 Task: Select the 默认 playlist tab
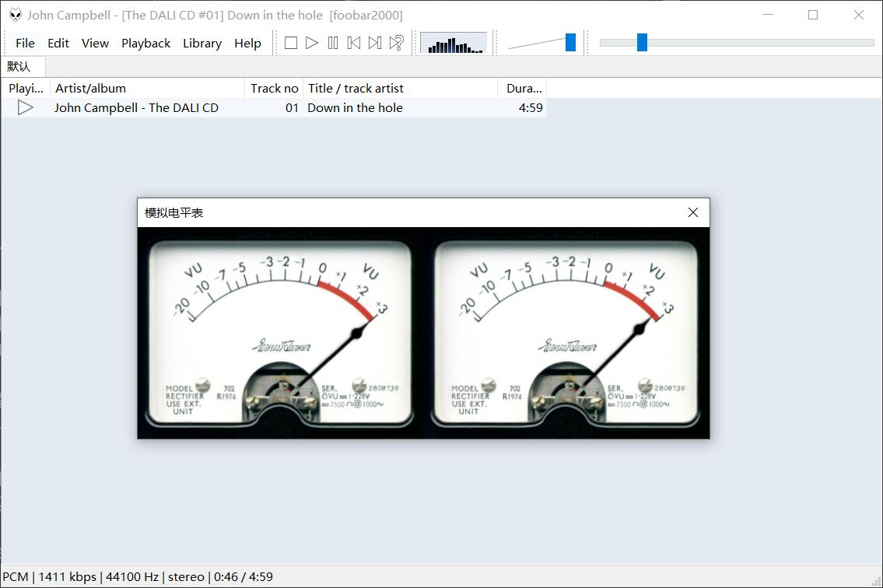pos(19,67)
